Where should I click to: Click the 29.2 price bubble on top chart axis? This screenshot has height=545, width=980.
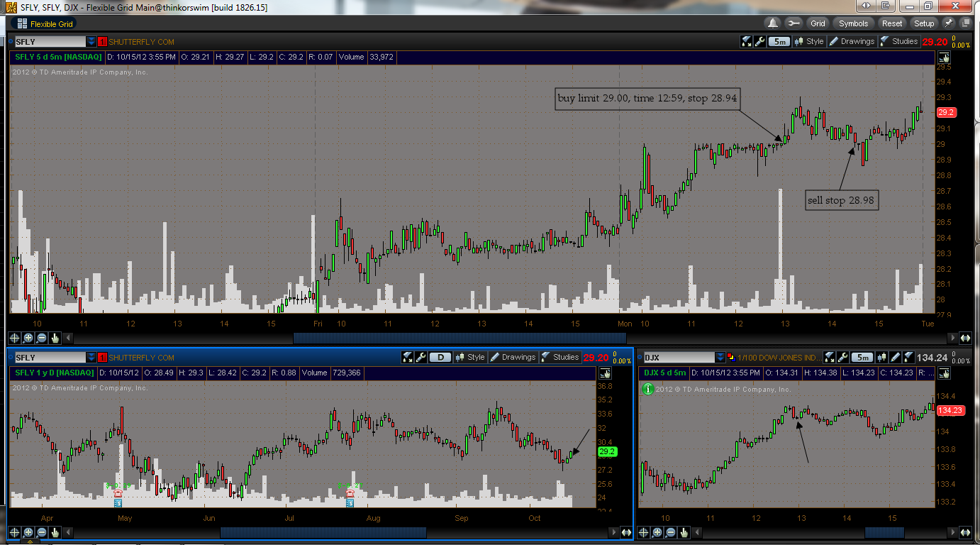pos(947,112)
